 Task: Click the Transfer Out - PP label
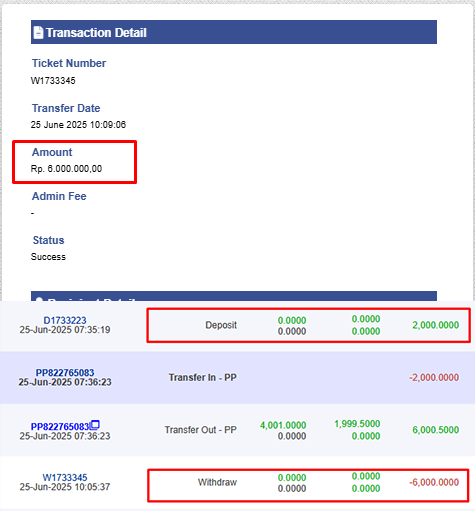(x=201, y=430)
